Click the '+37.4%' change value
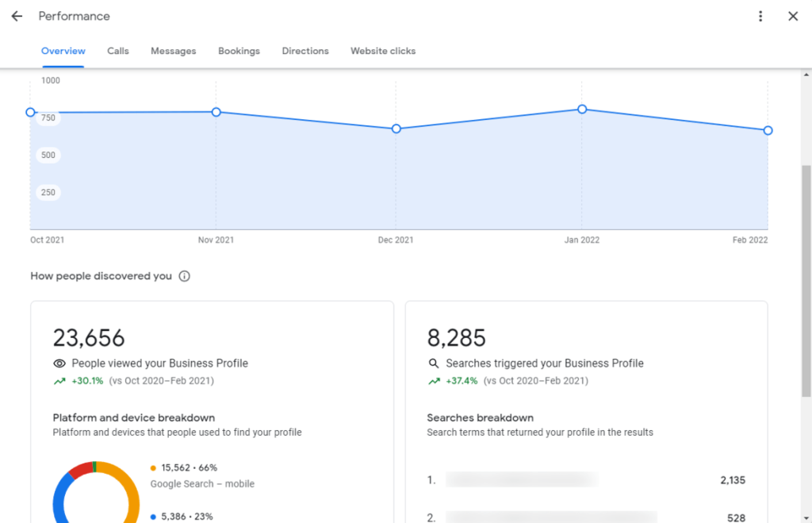The height and width of the screenshot is (523, 812). click(462, 381)
